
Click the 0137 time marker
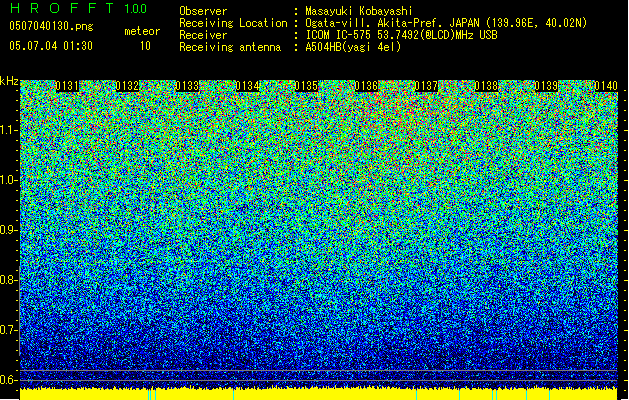[x=426, y=86]
